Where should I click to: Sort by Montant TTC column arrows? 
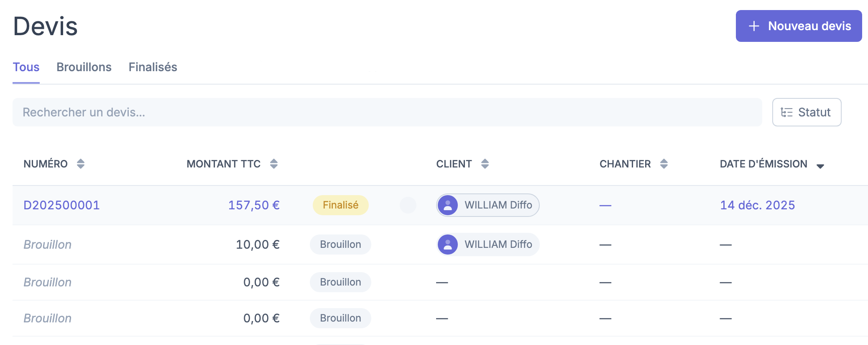[x=274, y=164]
